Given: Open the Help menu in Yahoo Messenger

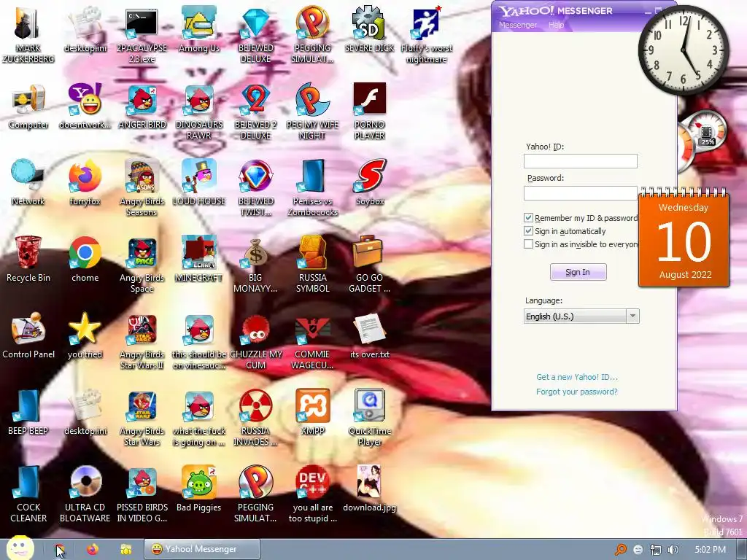Looking at the screenshot, I should pyautogui.click(x=556, y=25).
